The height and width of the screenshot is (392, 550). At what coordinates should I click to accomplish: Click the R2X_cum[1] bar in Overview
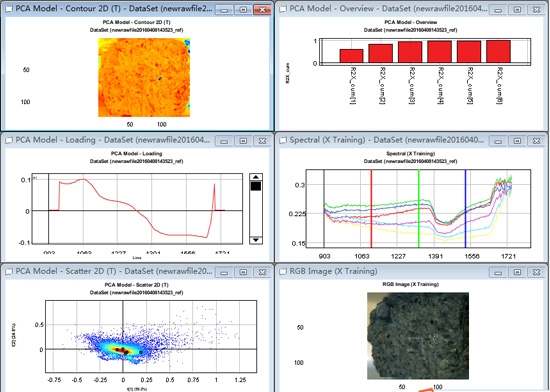coord(351,56)
